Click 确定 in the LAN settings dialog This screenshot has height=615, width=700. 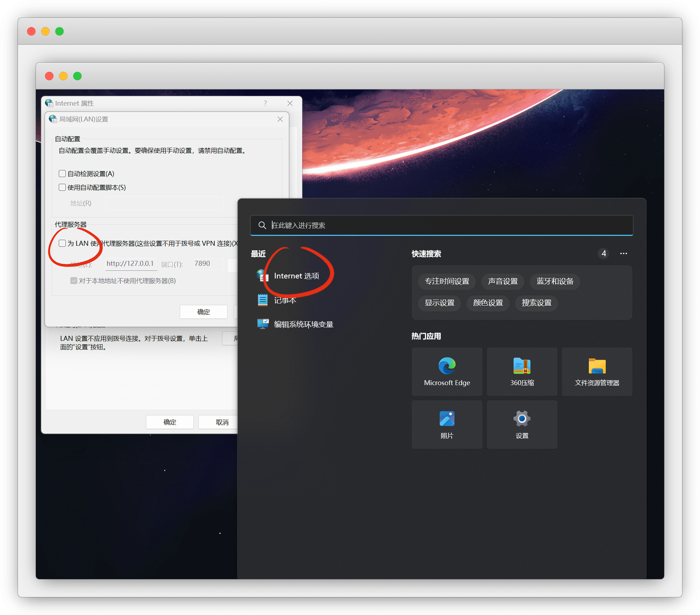click(203, 312)
